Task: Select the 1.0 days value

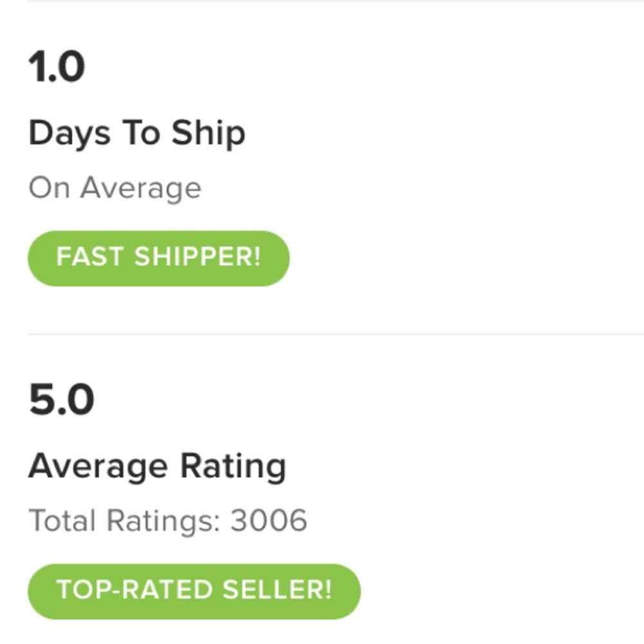Action: coord(57,66)
